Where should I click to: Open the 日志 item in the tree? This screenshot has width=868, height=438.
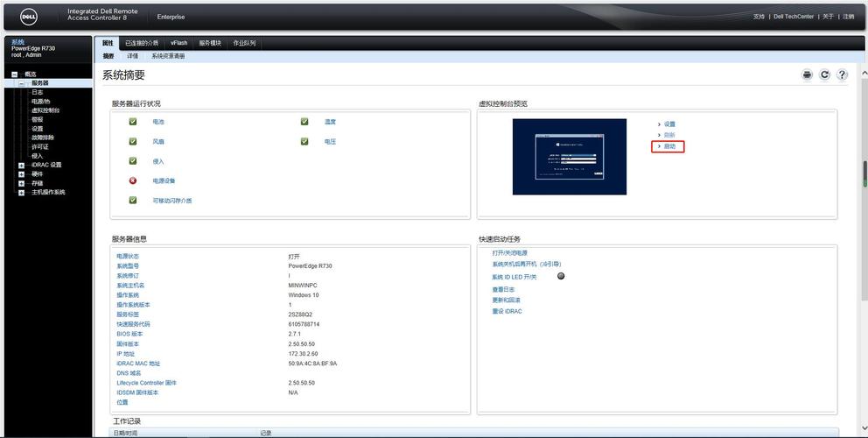tap(37, 92)
